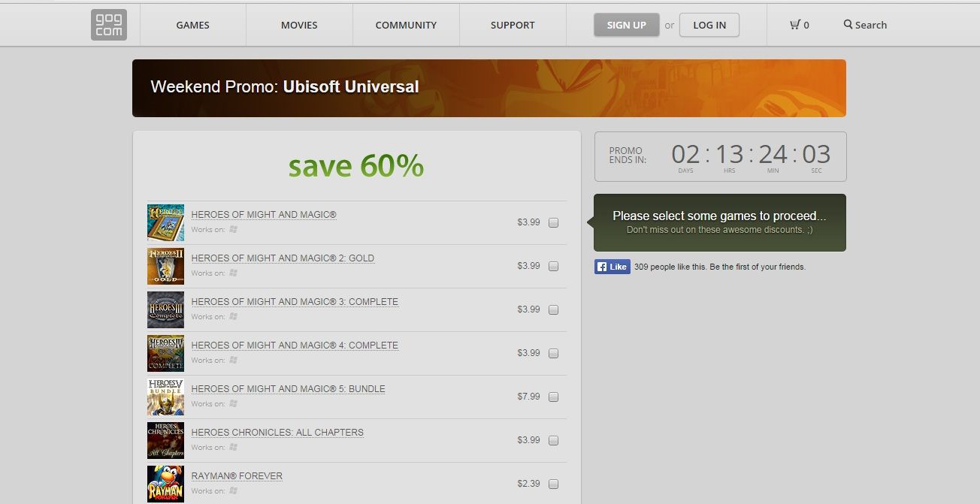This screenshot has height=504, width=980.
Task: Select Heroes of Might and Magic 3 Complete checkbox
Action: pyautogui.click(x=554, y=309)
